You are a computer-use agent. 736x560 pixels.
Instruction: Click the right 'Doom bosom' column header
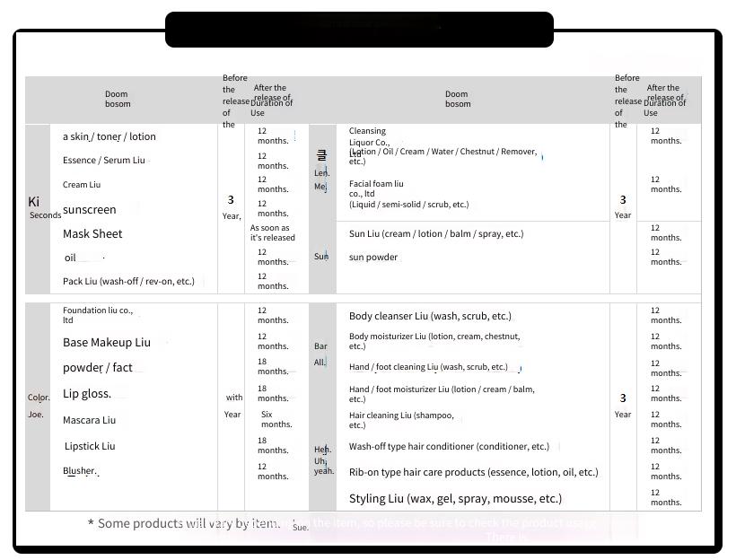(x=458, y=99)
